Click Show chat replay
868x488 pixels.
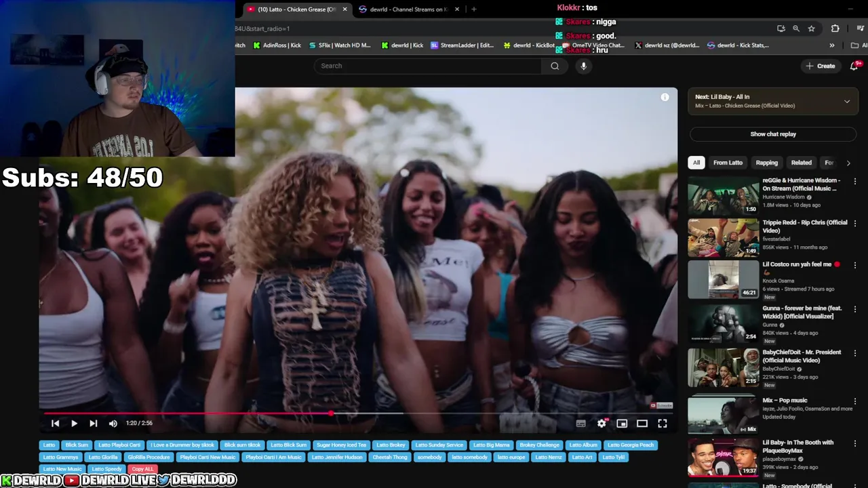tap(773, 134)
